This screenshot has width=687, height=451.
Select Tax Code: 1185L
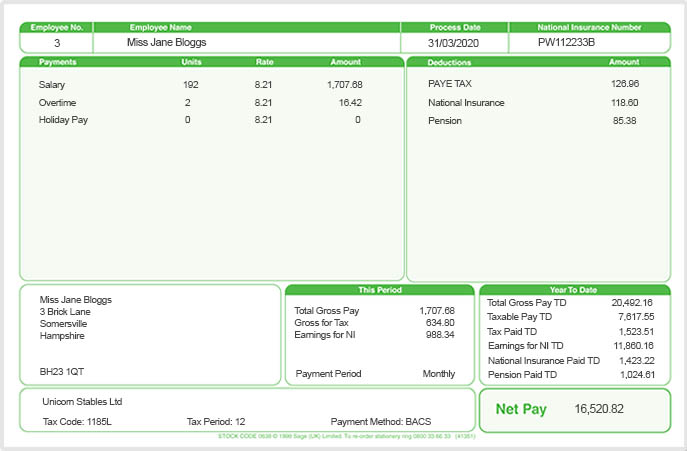tap(77, 422)
